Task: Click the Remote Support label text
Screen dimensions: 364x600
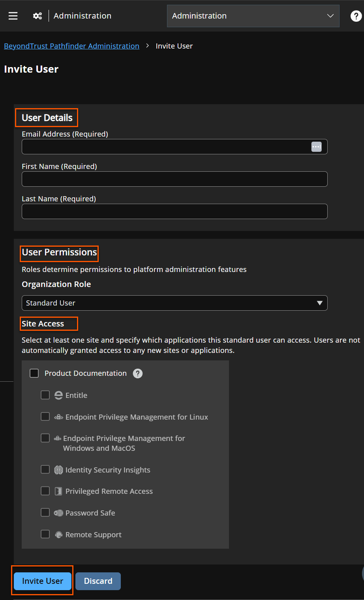Action: (x=94, y=534)
